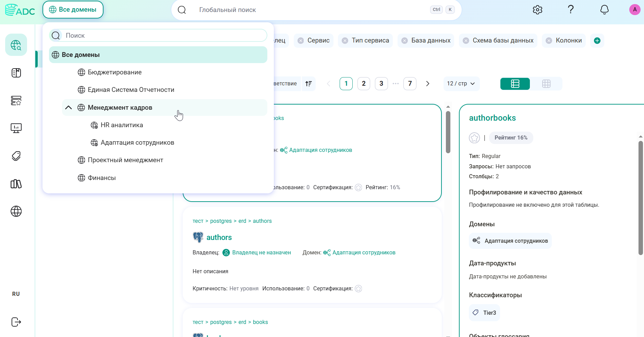Click the authorbooks panel title
This screenshot has height=337, width=644.
click(492, 118)
